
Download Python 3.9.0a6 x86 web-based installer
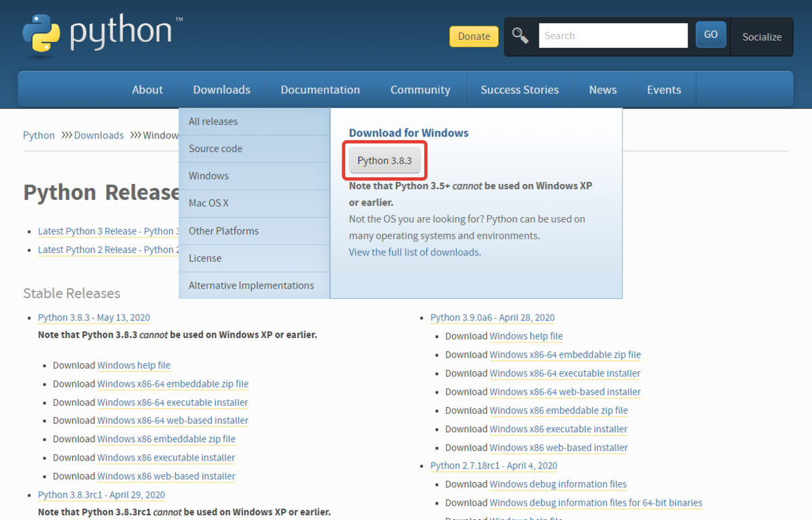(x=559, y=448)
